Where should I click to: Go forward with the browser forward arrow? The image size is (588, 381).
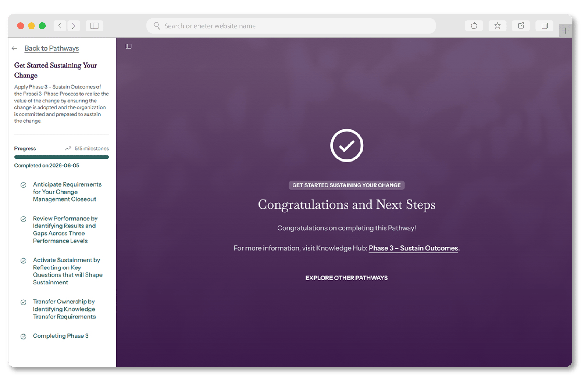pos(73,26)
